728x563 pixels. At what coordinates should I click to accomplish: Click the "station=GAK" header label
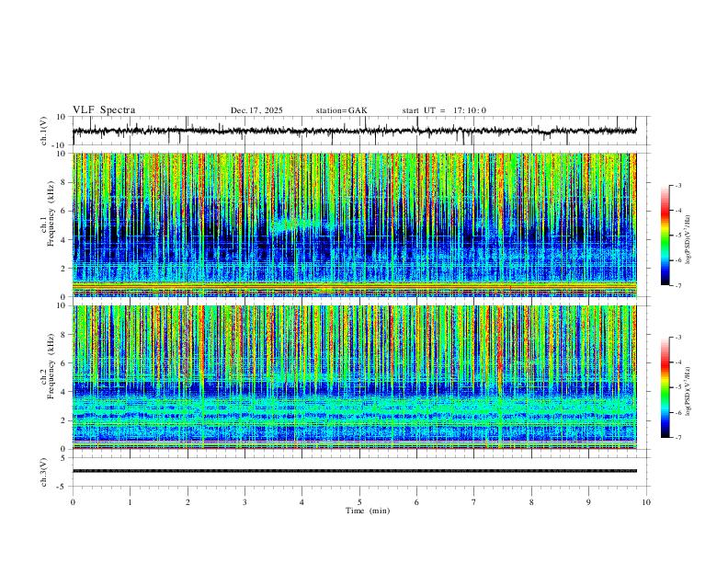[x=341, y=110]
